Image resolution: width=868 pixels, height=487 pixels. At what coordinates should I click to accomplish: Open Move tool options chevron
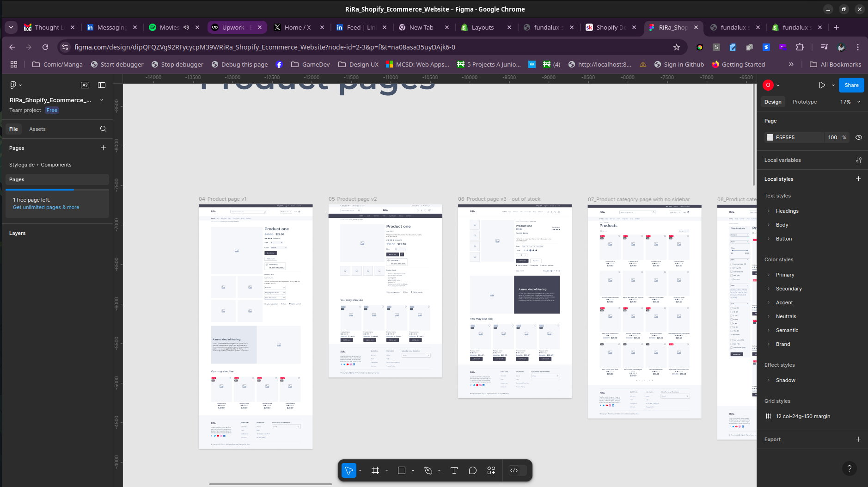(x=360, y=470)
